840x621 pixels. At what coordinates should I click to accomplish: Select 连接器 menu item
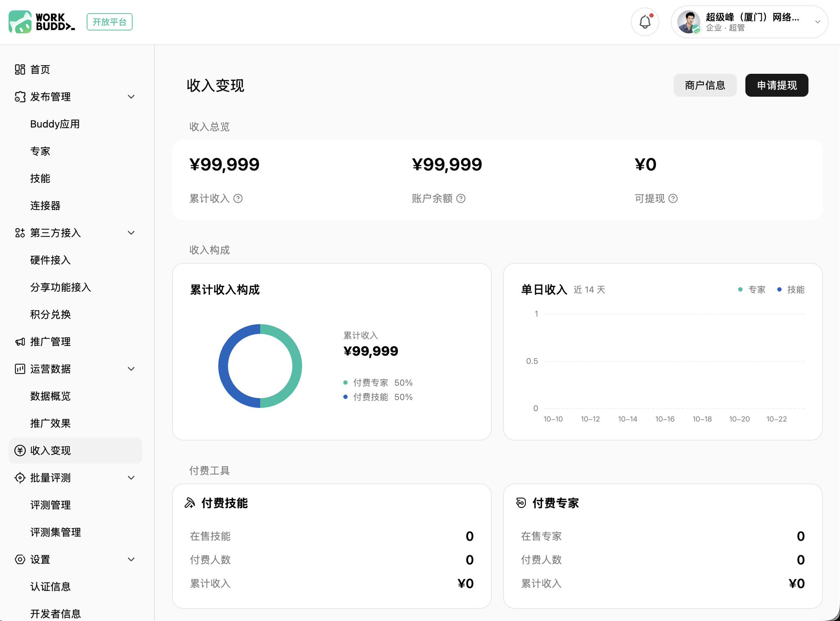click(46, 206)
